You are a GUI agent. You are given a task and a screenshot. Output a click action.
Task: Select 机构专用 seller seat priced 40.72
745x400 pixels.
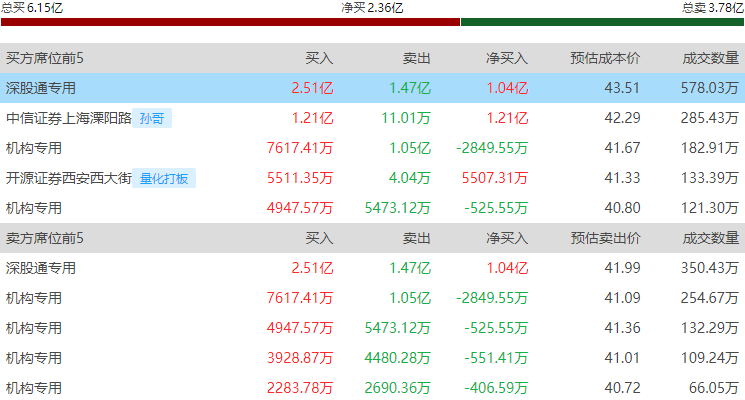point(372,387)
